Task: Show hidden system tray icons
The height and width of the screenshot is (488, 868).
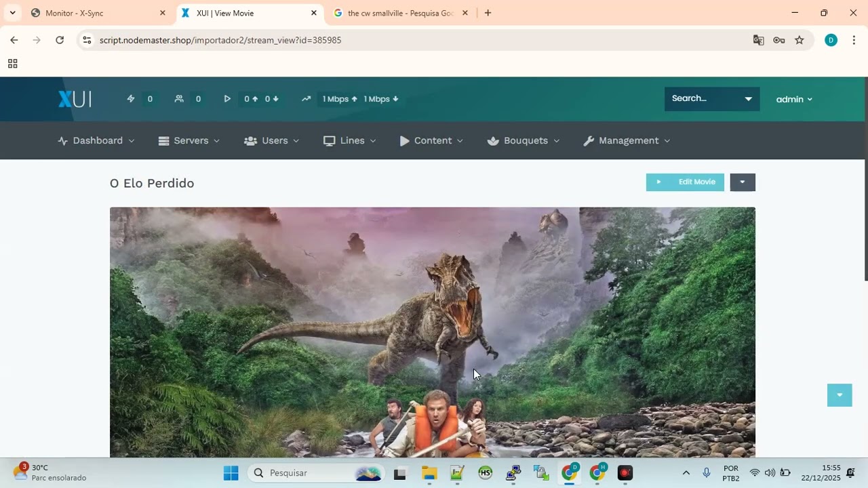Action: pos(686,473)
